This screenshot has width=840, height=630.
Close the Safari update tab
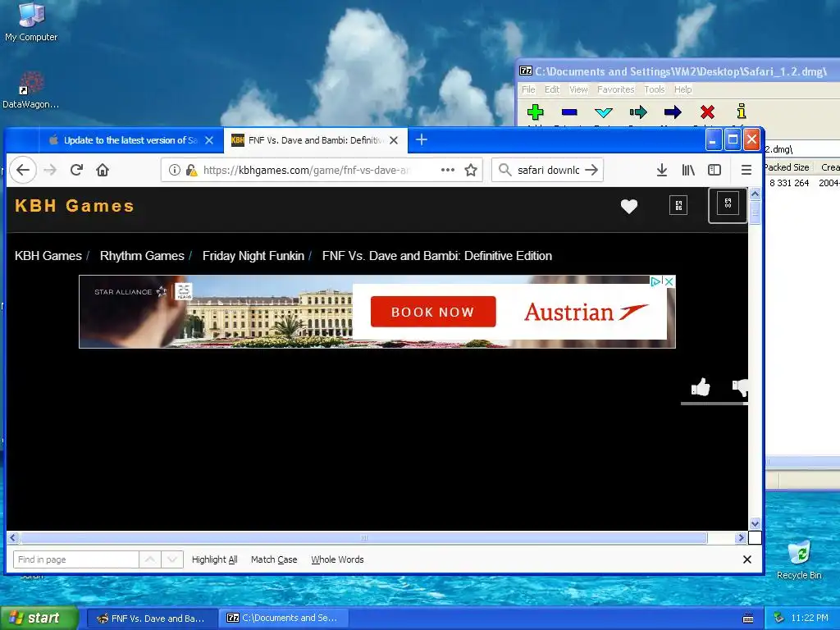click(209, 140)
